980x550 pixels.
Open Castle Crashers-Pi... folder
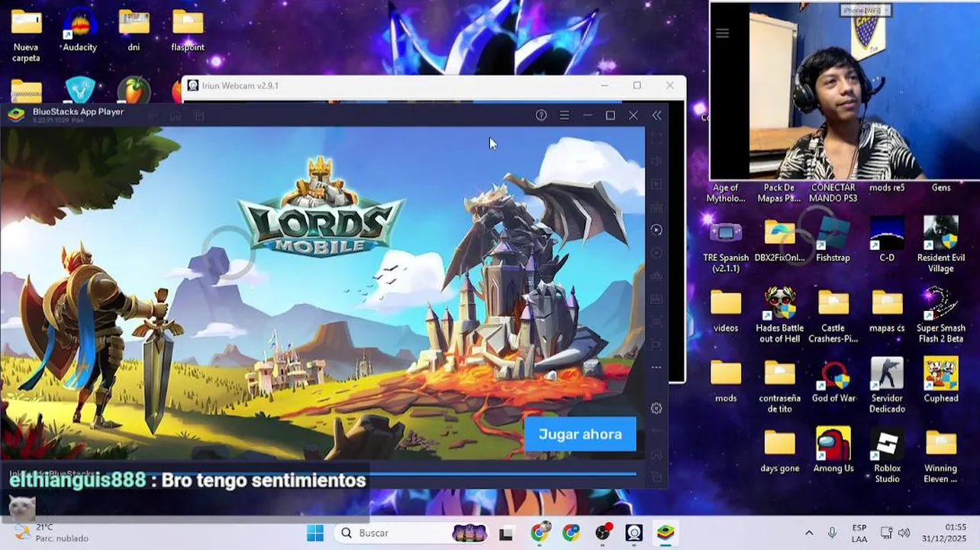coord(833,315)
